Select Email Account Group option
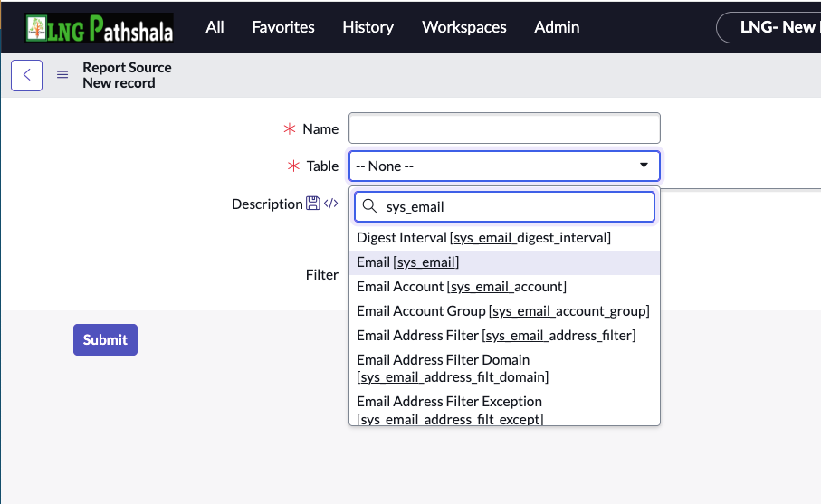The width and height of the screenshot is (821, 504). [504, 311]
